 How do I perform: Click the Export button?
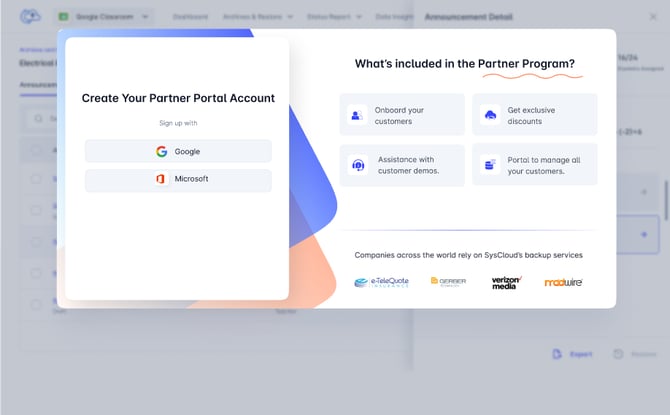click(574, 354)
